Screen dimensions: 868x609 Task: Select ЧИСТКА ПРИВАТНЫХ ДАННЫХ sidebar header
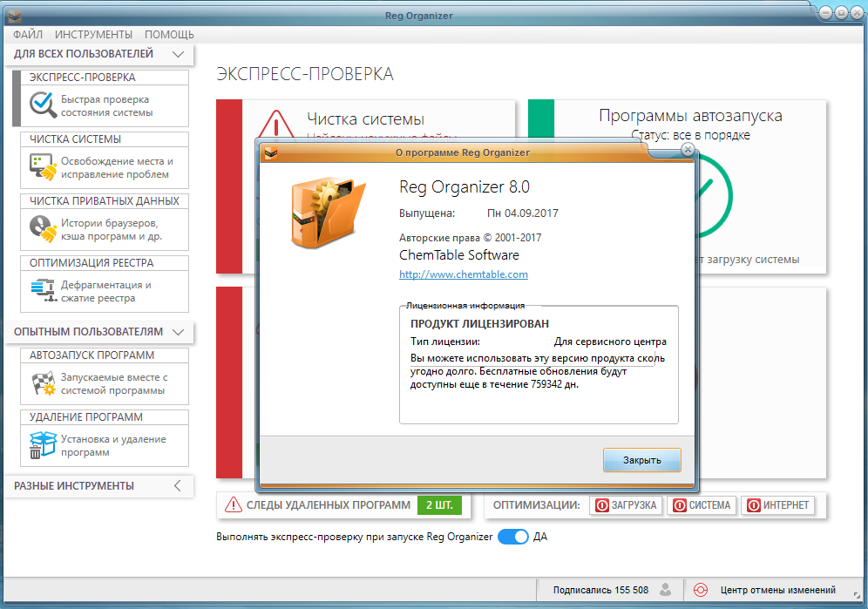point(105,201)
